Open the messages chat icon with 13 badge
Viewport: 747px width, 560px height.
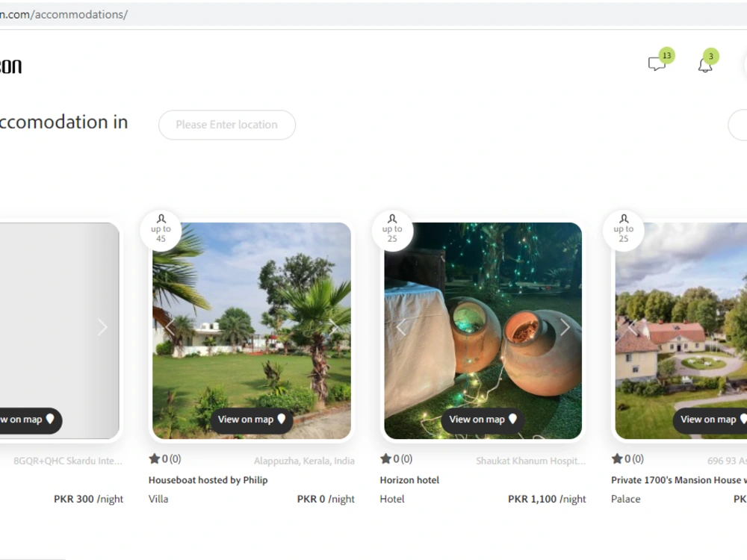[x=660, y=60]
